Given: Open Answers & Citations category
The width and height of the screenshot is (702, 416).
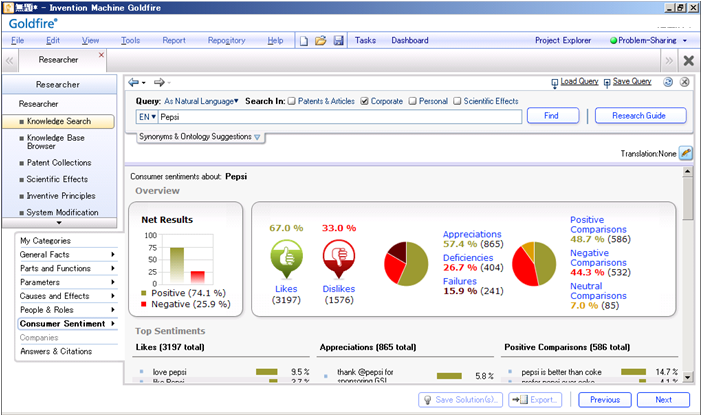Looking at the screenshot, I should coord(56,351).
